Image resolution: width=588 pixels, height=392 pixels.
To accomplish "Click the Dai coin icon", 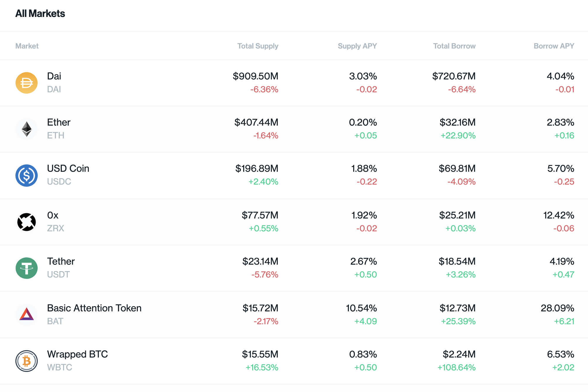I will click(x=27, y=83).
